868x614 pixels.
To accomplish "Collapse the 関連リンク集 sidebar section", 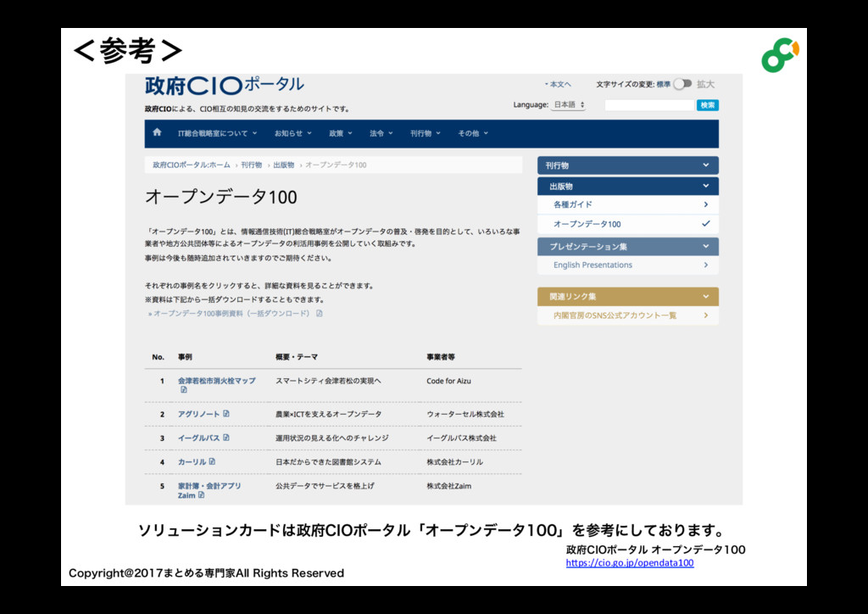I will point(628,296).
